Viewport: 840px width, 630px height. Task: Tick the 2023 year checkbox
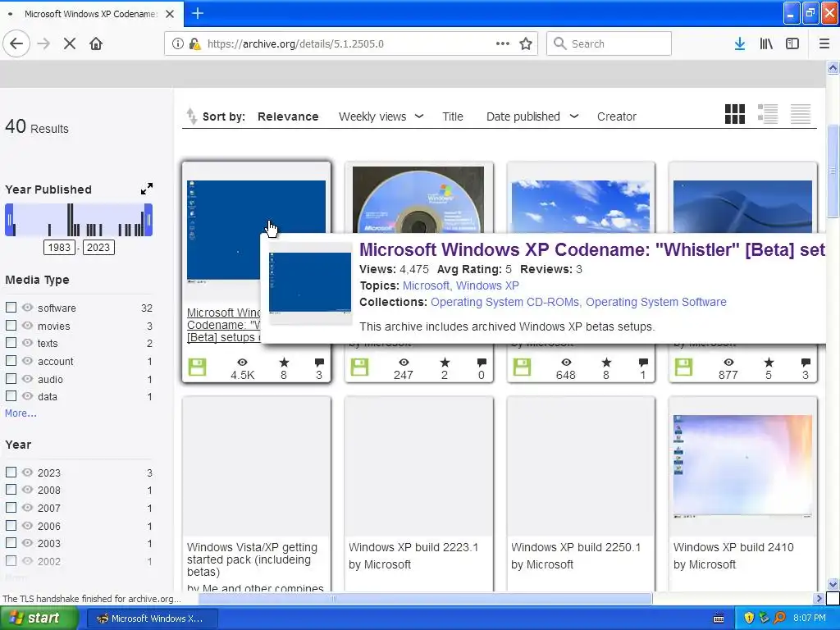coord(11,472)
